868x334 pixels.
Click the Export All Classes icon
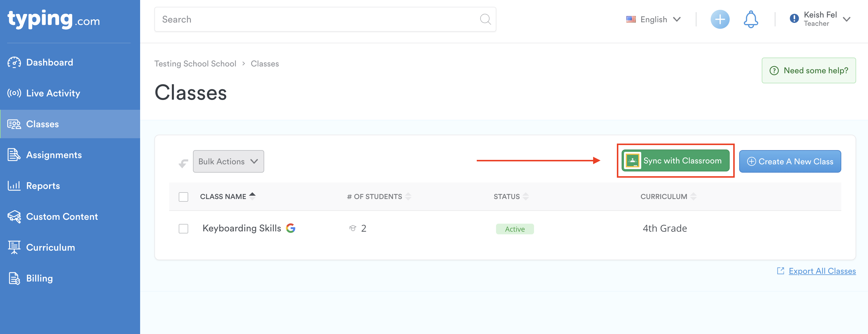(x=780, y=271)
